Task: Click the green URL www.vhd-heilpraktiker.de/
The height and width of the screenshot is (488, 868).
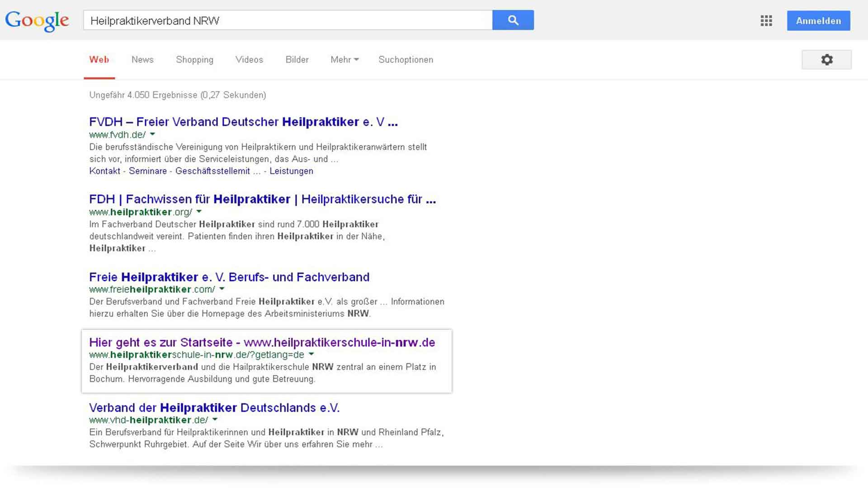Action: pyautogui.click(x=149, y=420)
